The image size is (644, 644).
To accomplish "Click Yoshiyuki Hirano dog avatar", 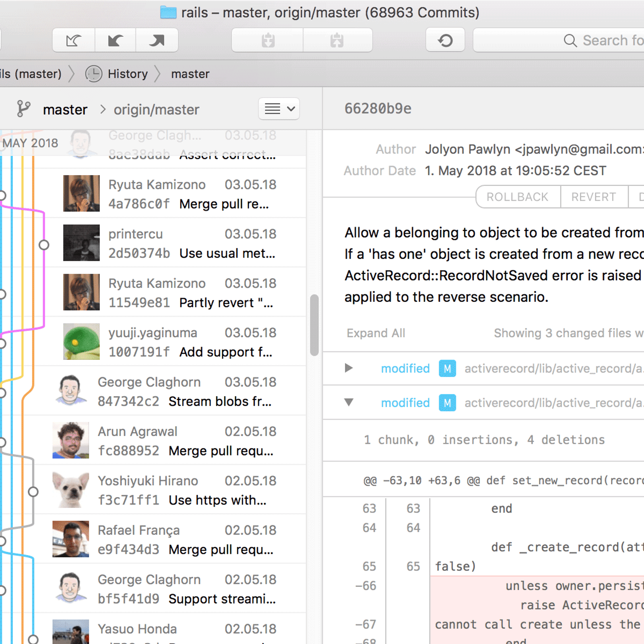I will click(x=70, y=489).
